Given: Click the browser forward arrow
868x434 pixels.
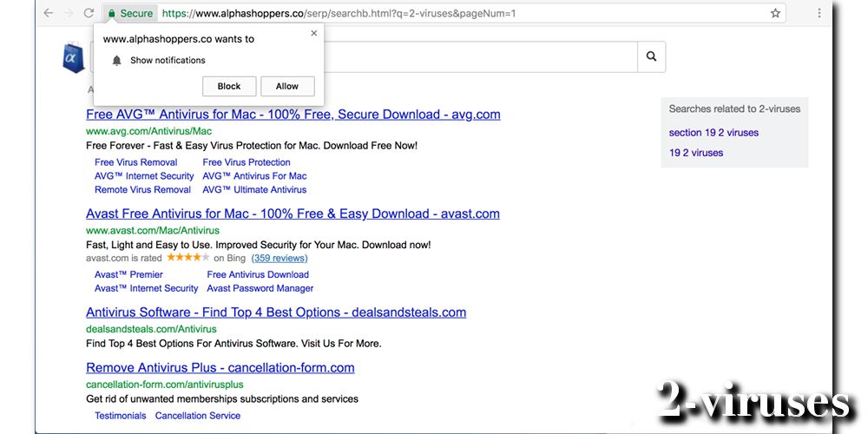Looking at the screenshot, I should pyautogui.click(x=69, y=13).
